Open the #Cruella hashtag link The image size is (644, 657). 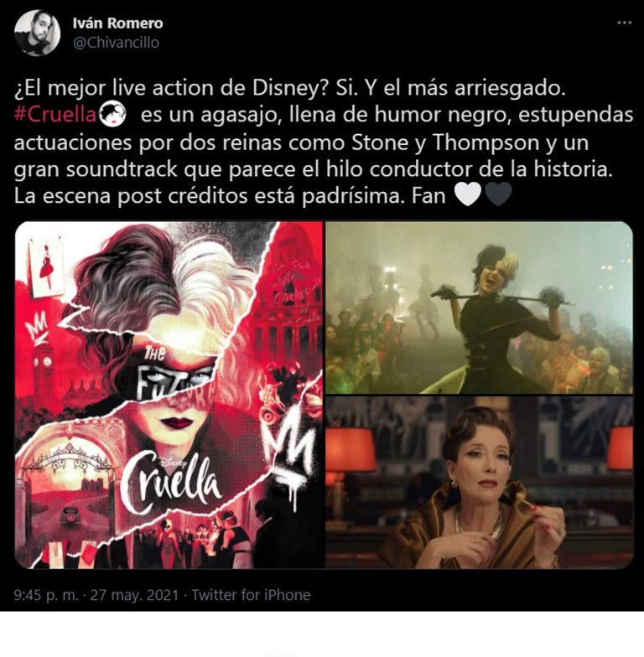[x=55, y=114]
